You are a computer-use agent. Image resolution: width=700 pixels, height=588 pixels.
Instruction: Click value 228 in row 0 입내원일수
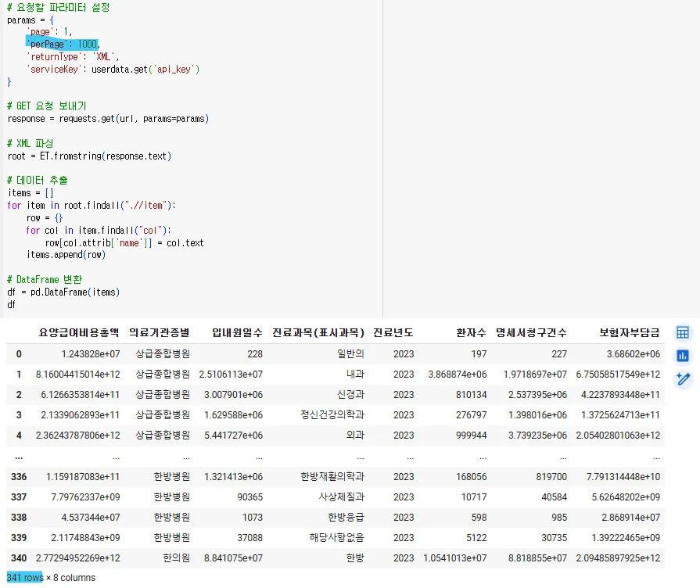click(255, 354)
